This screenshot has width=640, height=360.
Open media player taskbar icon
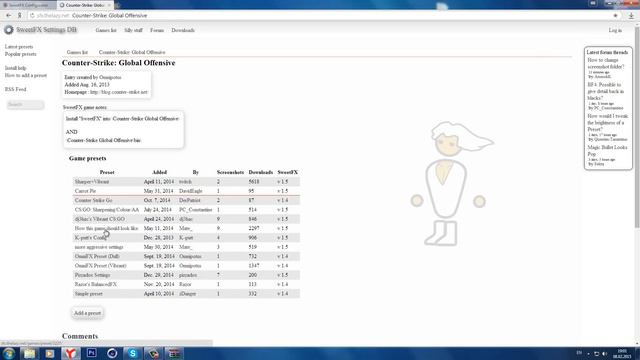50,353
